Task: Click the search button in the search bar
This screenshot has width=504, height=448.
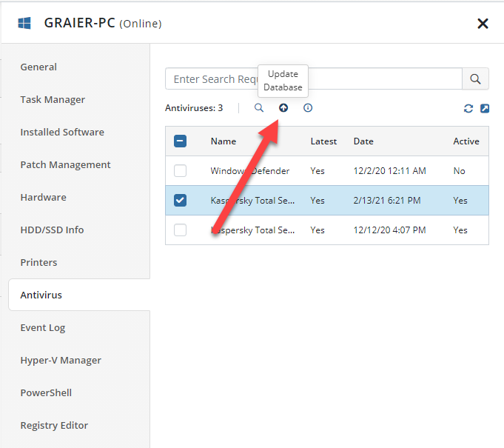Action: click(475, 78)
